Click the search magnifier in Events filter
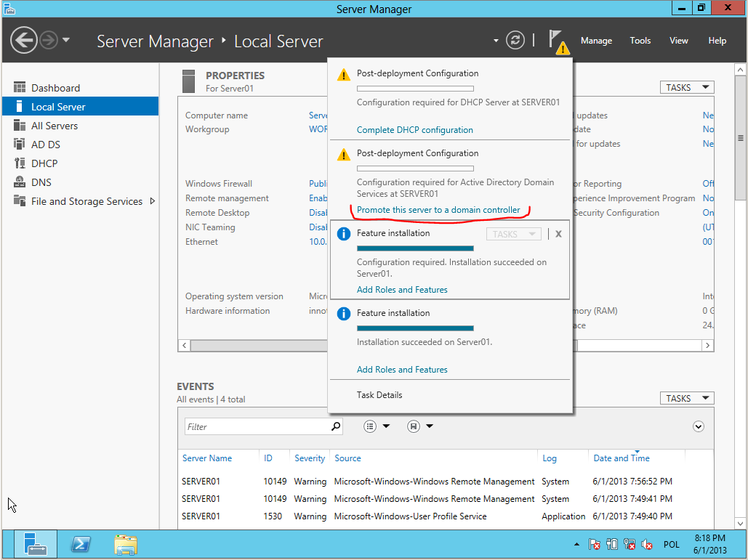Screen dimensions: 748x560 [x=336, y=426]
